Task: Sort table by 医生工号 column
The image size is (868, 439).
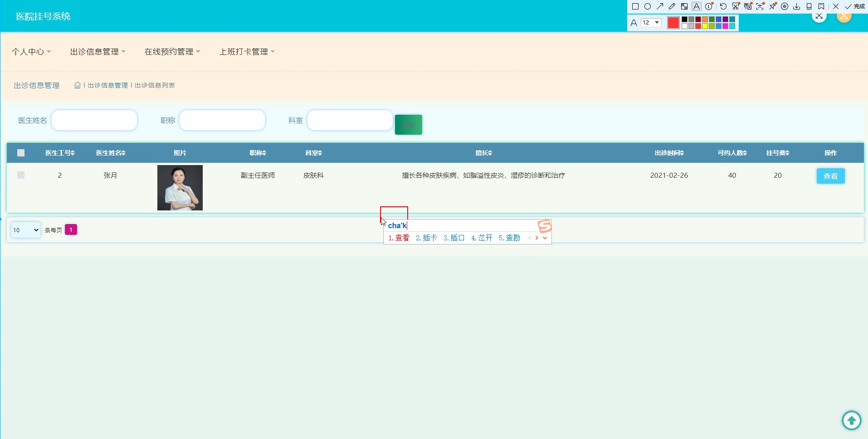Action: click(60, 153)
